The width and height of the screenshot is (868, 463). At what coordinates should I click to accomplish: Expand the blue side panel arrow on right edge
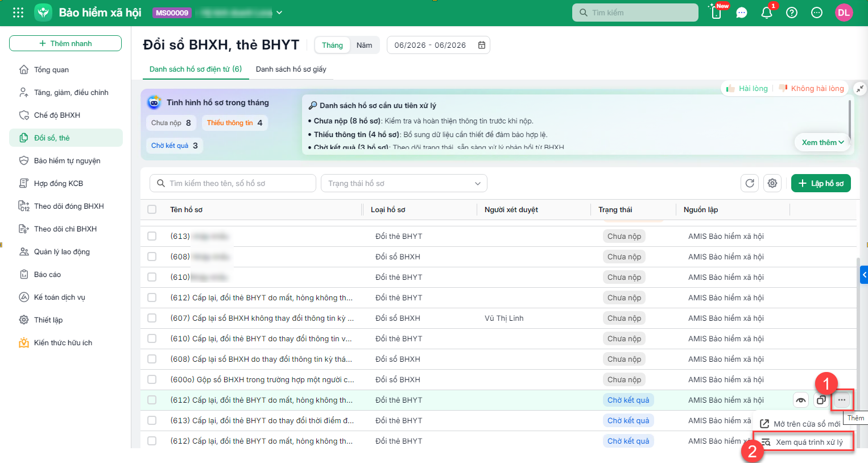click(864, 275)
